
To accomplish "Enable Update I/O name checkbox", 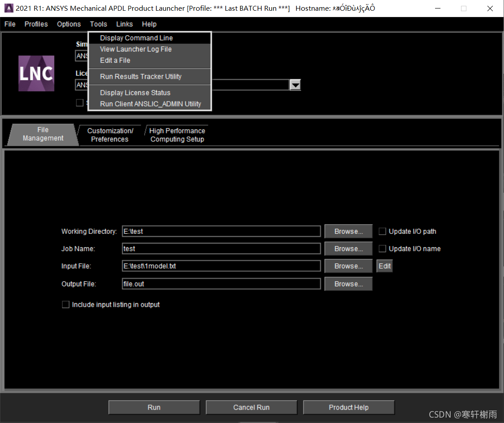I will coord(382,249).
